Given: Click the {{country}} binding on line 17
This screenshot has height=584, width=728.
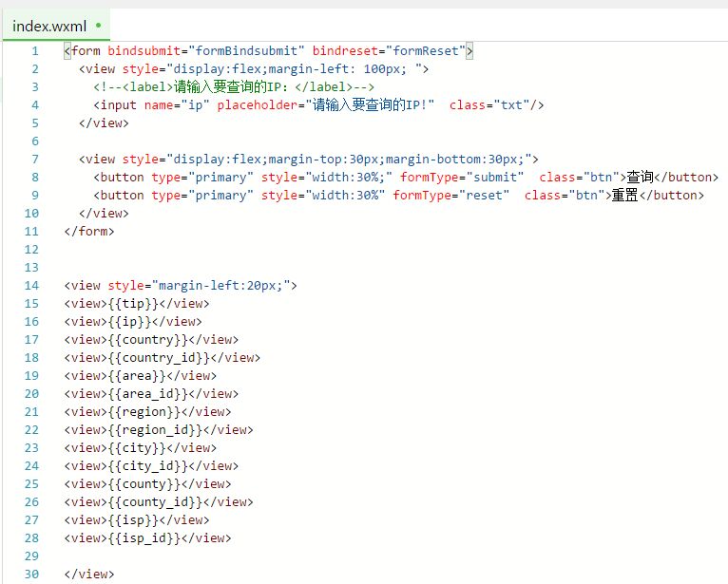Looking at the screenshot, I should pyautogui.click(x=147, y=340).
